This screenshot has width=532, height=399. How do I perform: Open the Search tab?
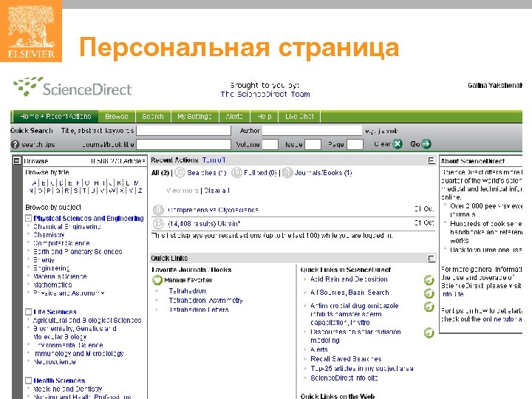(x=153, y=117)
